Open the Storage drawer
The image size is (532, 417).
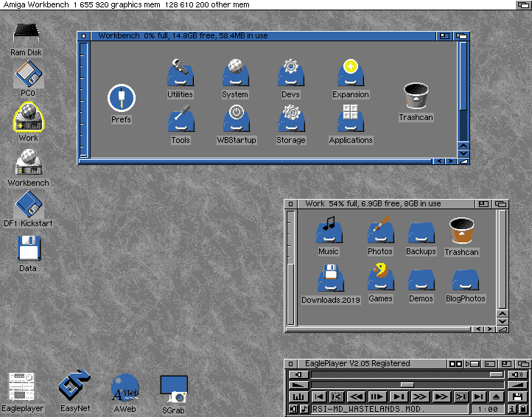pyautogui.click(x=291, y=125)
